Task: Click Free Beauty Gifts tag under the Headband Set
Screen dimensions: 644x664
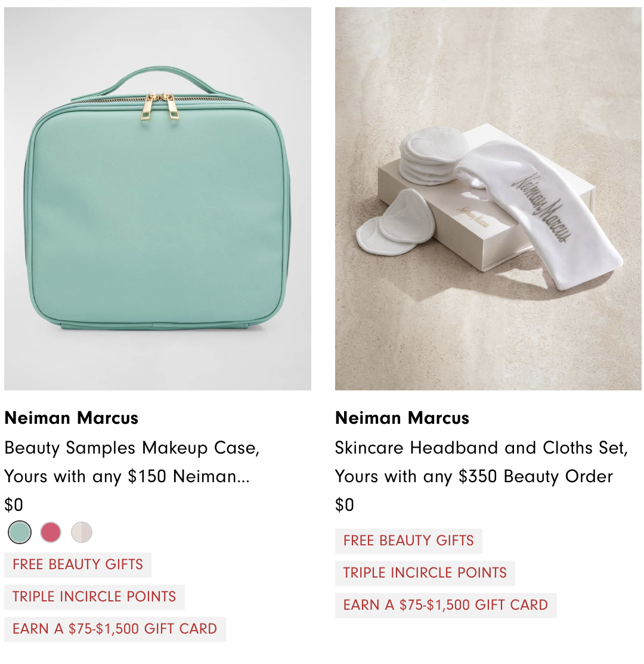Action: click(x=408, y=541)
